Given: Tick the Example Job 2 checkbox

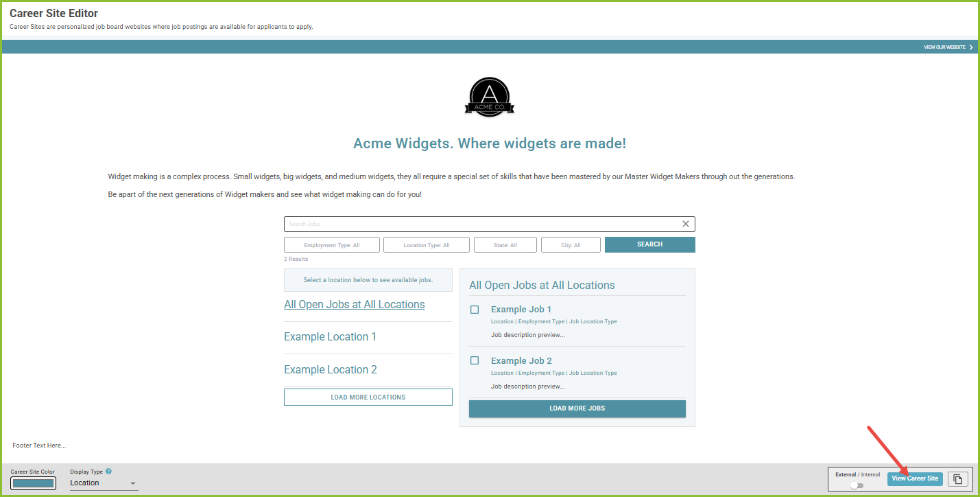Looking at the screenshot, I should point(475,360).
